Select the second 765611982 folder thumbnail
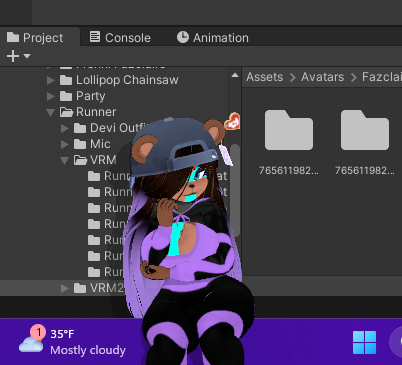 [365, 130]
